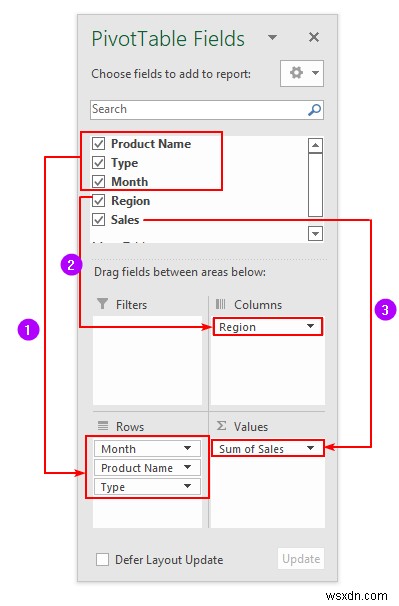Uncheck the Product Name field checkbox
The image size is (399, 606).
tap(99, 144)
